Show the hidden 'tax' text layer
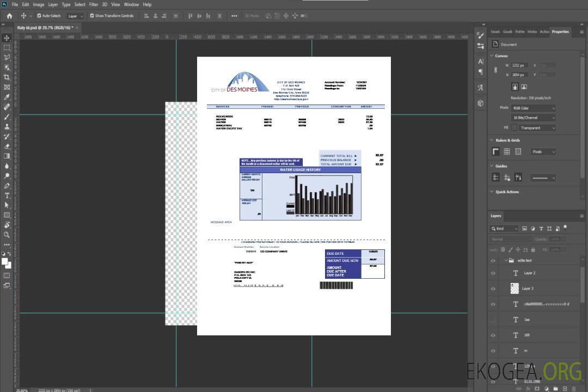Viewport: 588px width, 392px height. point(493,320)
